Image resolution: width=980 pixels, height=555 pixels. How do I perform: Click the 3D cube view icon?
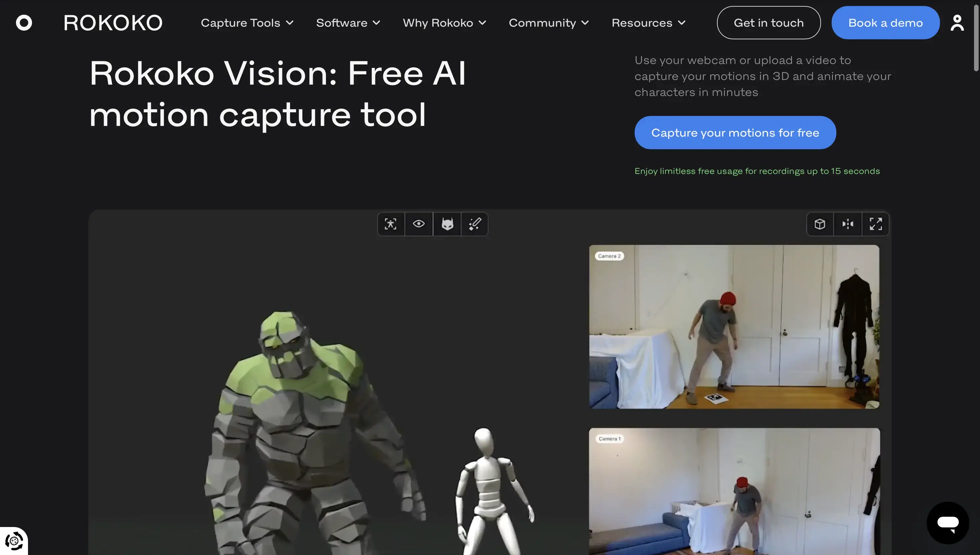point(820,224)
